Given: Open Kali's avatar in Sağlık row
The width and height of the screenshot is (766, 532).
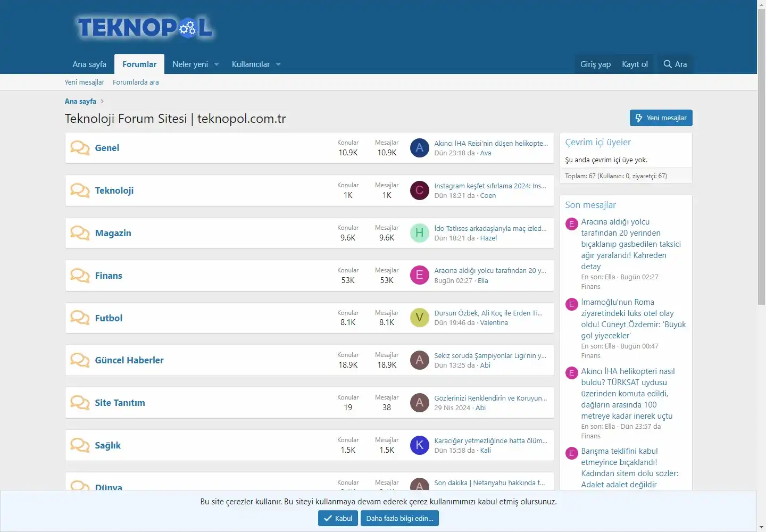Looking at the screenshot, I should (419, 445).
